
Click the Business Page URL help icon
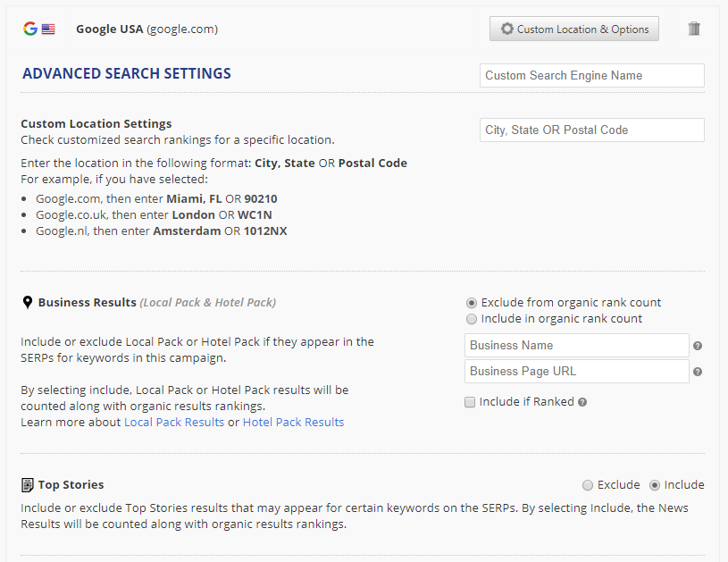coord(698,372)
